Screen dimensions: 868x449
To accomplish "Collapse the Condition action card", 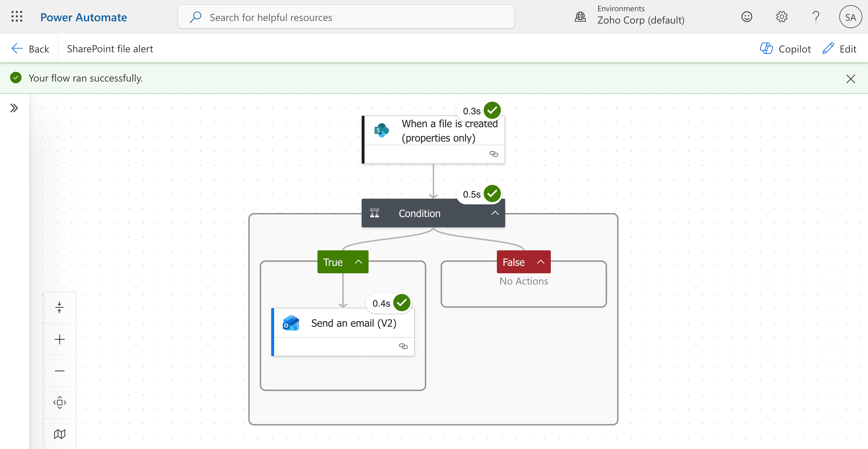I will [494, 213].
